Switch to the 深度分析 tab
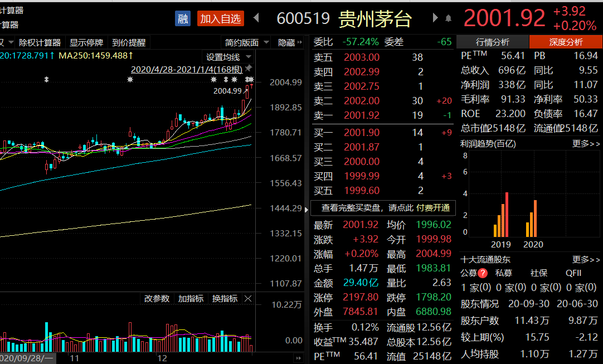This screenshot has height=364, width=603. (566, 42)
